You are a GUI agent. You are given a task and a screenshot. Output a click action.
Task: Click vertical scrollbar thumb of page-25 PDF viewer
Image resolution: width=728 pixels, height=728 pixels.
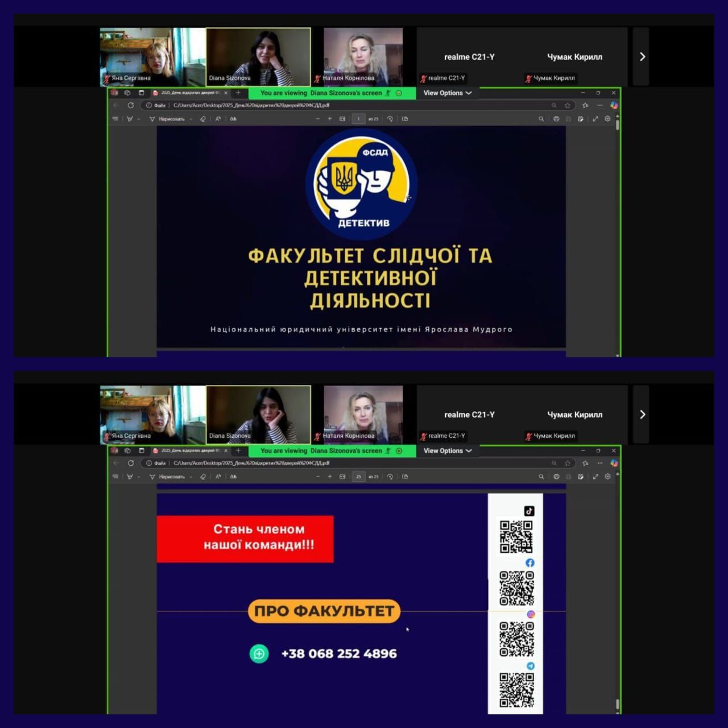point(618,704)
